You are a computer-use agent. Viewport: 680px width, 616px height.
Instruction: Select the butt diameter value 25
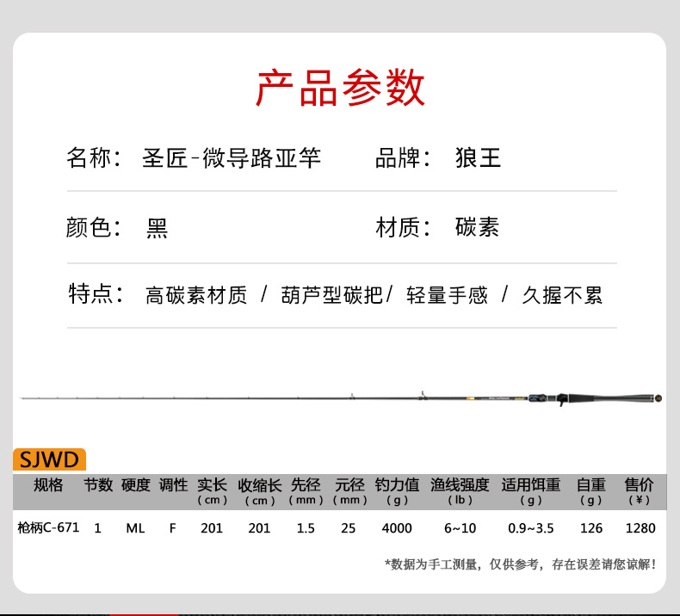(349, 528)
